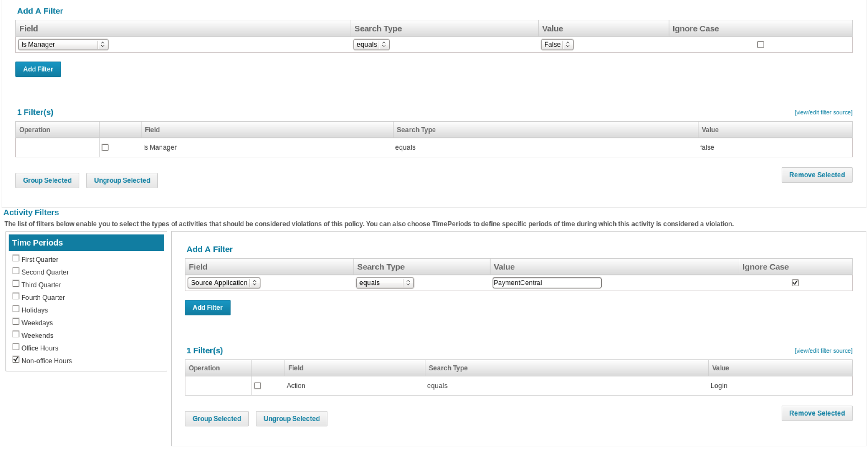Image resolution: width=868 pixels, height=454 pixels.
Task: Tick the Office Hours time period
Action: point(16,347)
